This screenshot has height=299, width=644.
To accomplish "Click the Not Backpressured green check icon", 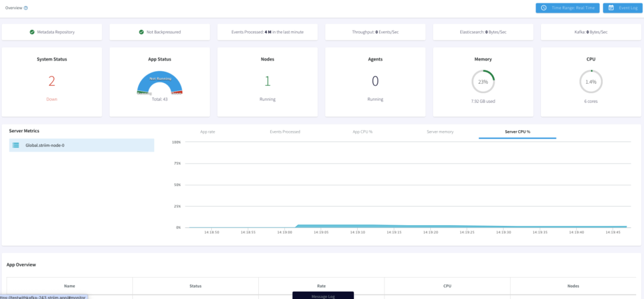I will tap(141, 32).
